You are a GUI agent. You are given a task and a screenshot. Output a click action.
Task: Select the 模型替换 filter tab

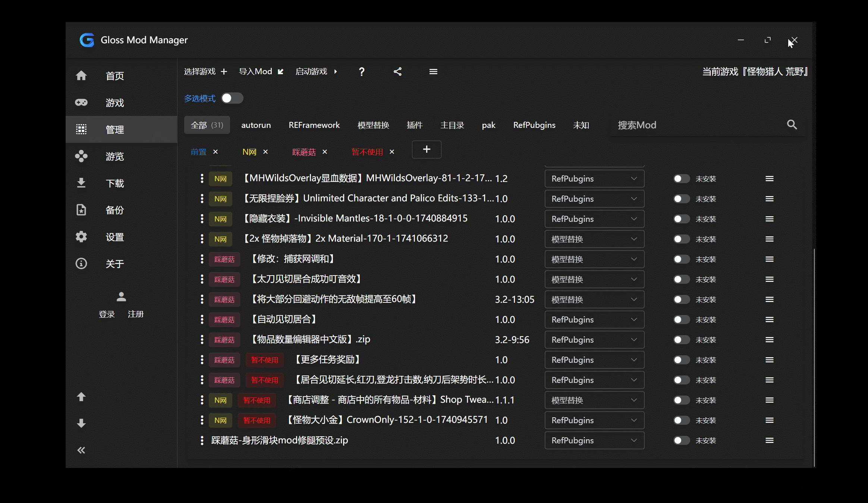(x=373, y=125)
